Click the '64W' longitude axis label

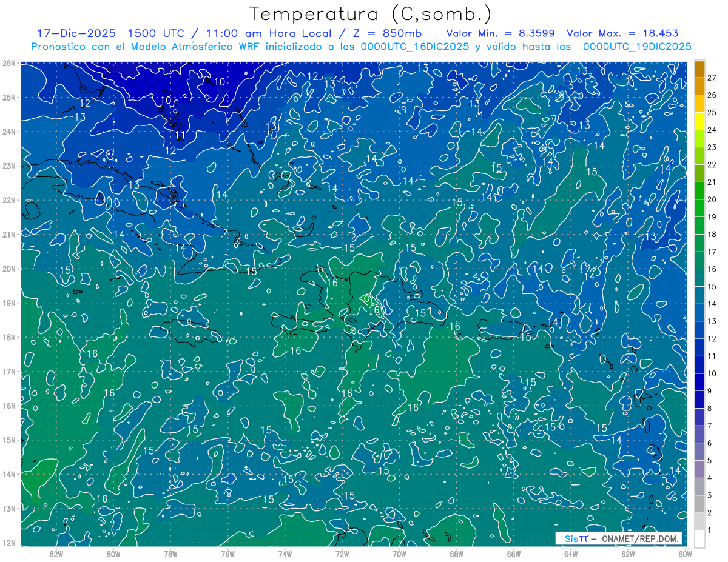pyautogui.click(x=571, y=554)
